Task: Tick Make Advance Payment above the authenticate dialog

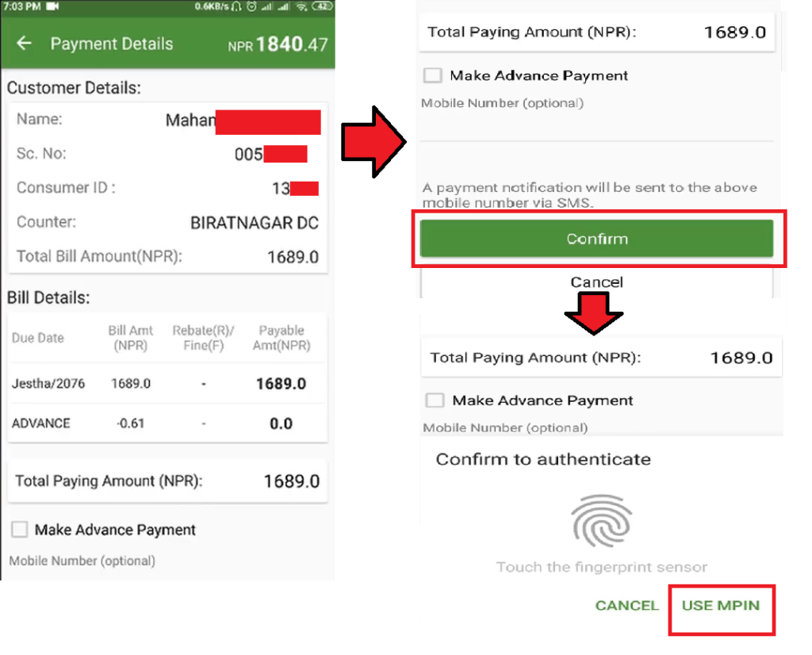Action: click(435, 400)
